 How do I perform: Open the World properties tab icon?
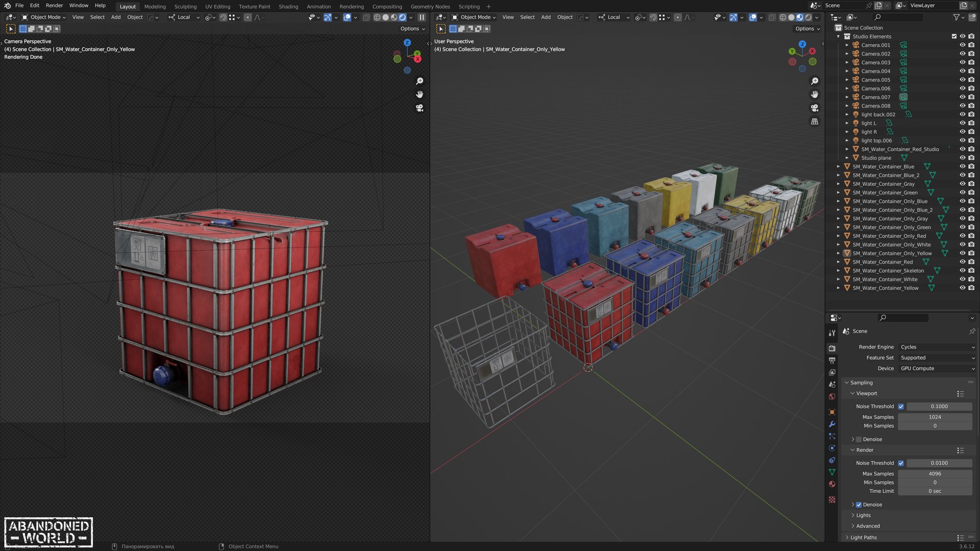832,396
